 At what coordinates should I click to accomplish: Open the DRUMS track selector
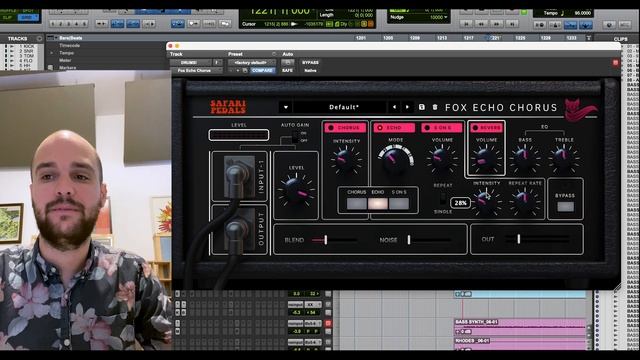(x=191, y=62)
